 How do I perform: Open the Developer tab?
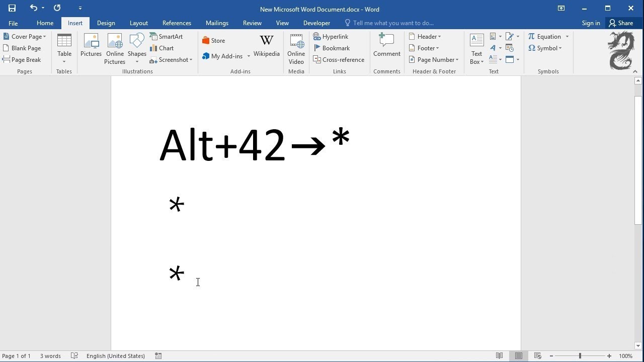316,23
